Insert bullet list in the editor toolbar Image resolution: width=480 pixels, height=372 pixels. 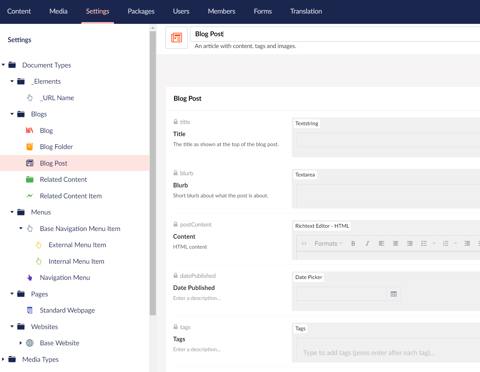[x=424, y=243]
